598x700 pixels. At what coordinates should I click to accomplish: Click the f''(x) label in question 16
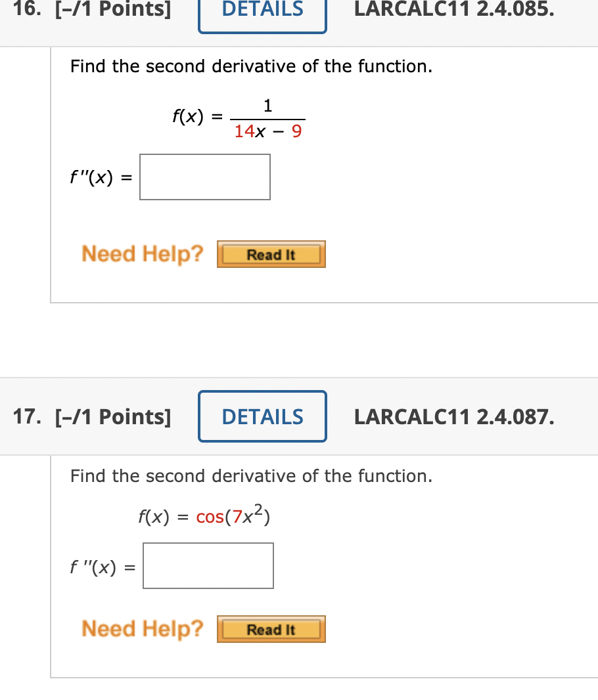click(97, 175)
